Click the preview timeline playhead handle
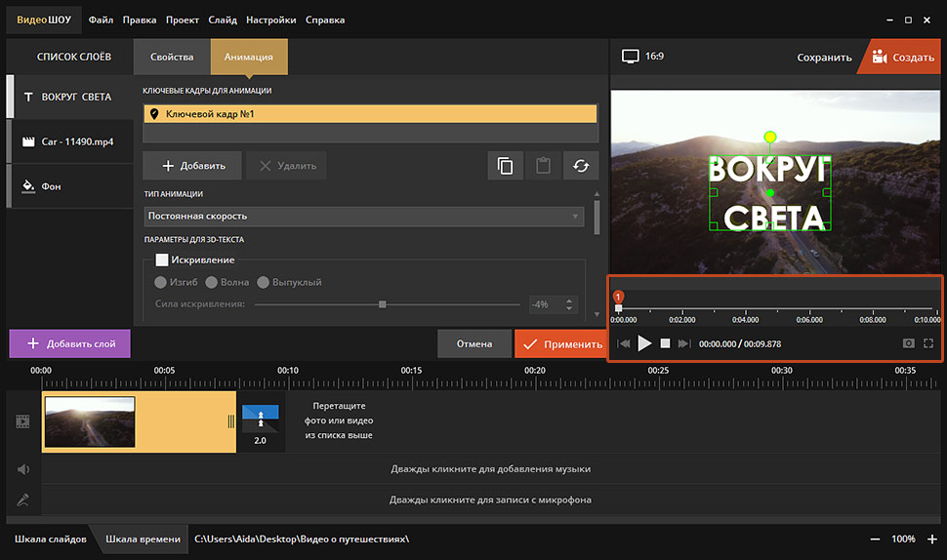This screenshot has width=947, height=560. tap(618, 308)
